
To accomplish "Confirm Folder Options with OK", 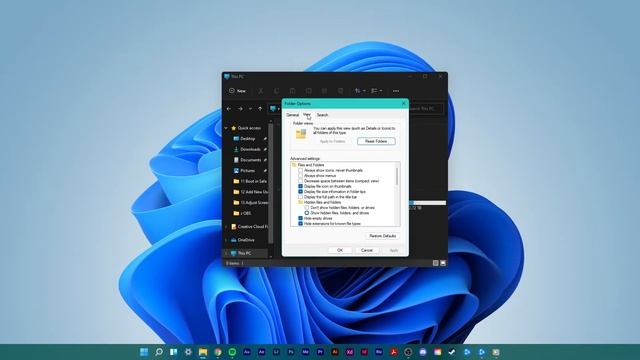I will (x=340, y=250).
